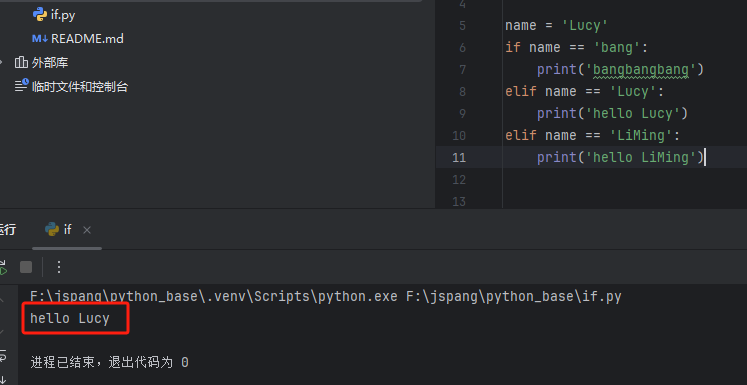Click line number 5 in the gutter
Screen dimensions: 747x385
(462, 26)
